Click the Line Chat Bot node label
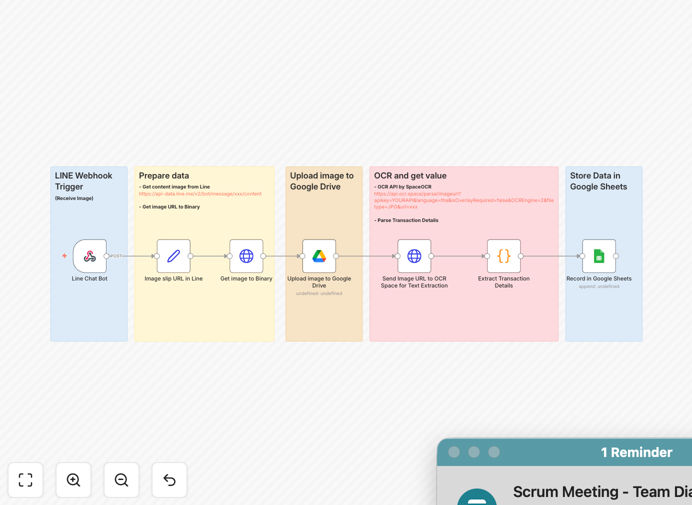Image resolution: width=692 pixels, height=505 pixels. click(x=90, y=279)
